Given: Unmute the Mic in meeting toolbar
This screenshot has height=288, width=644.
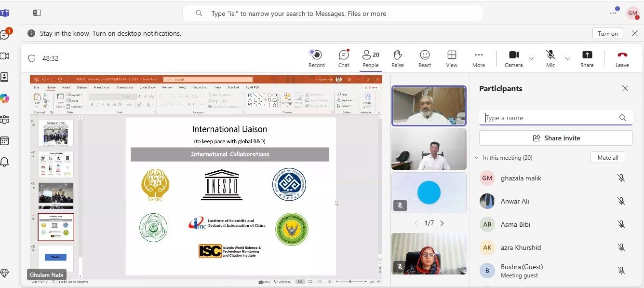Looking at the screenshot, I should (x=550, y=58).
